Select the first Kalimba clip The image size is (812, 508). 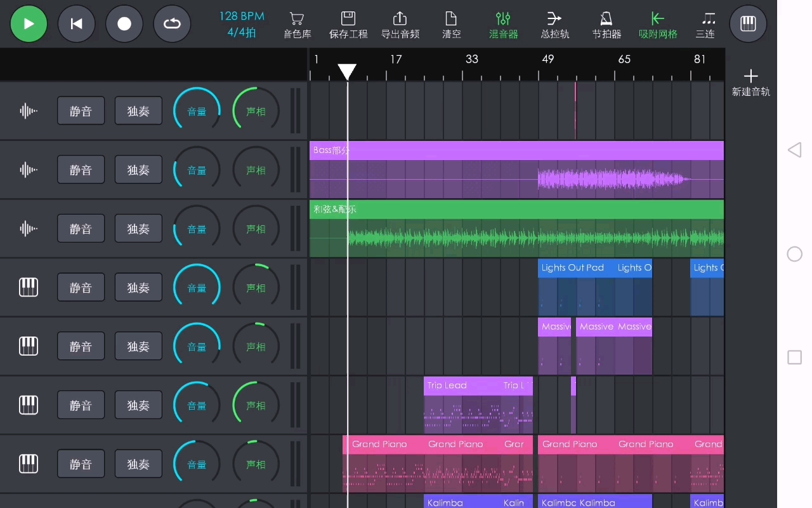tap(462, 502)
